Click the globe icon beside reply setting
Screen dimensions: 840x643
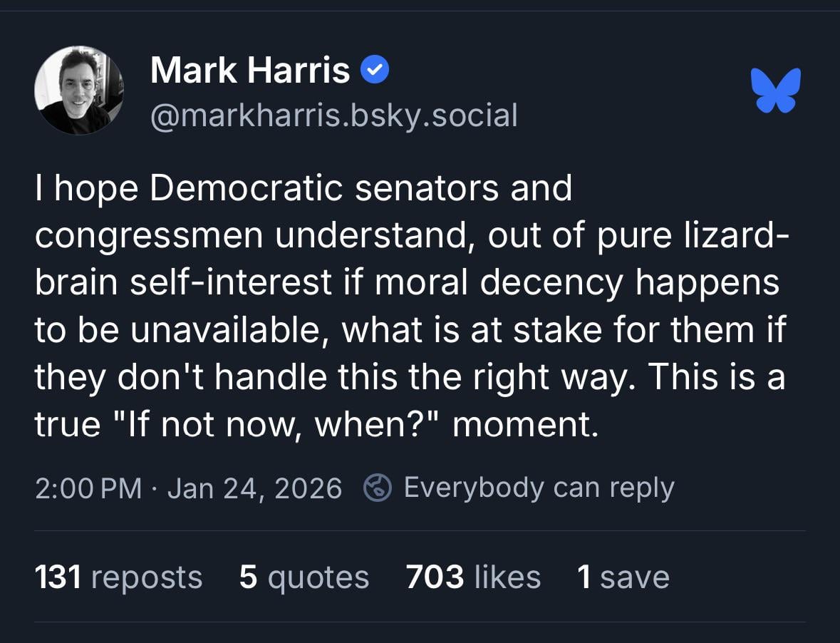tap(378, 488)
